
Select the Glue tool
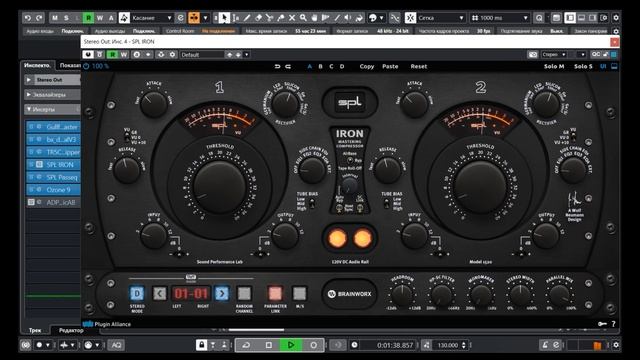click(x=281, y=18)
